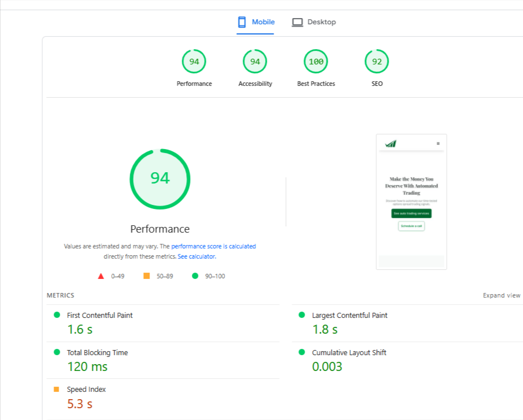Click the orange square 50–89 legend icon
Image resolution: width=523 pixels, height=420 pixels.
coord(147,276)
